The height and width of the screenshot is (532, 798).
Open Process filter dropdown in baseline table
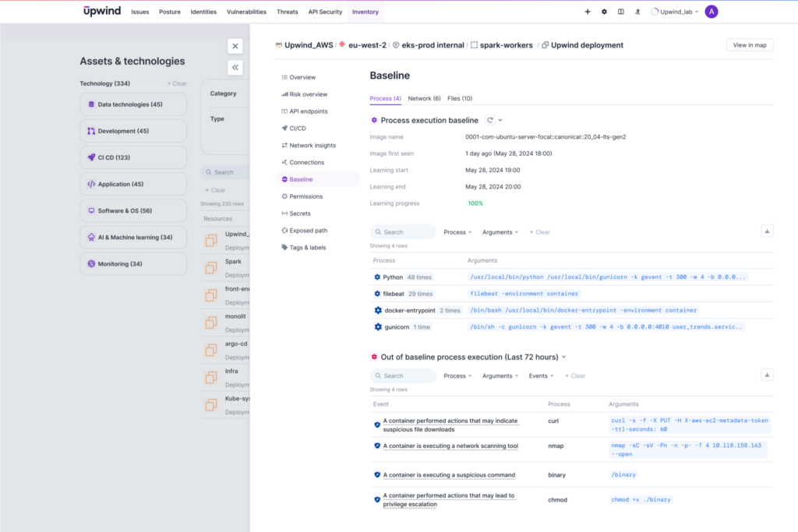pos(457,232)
